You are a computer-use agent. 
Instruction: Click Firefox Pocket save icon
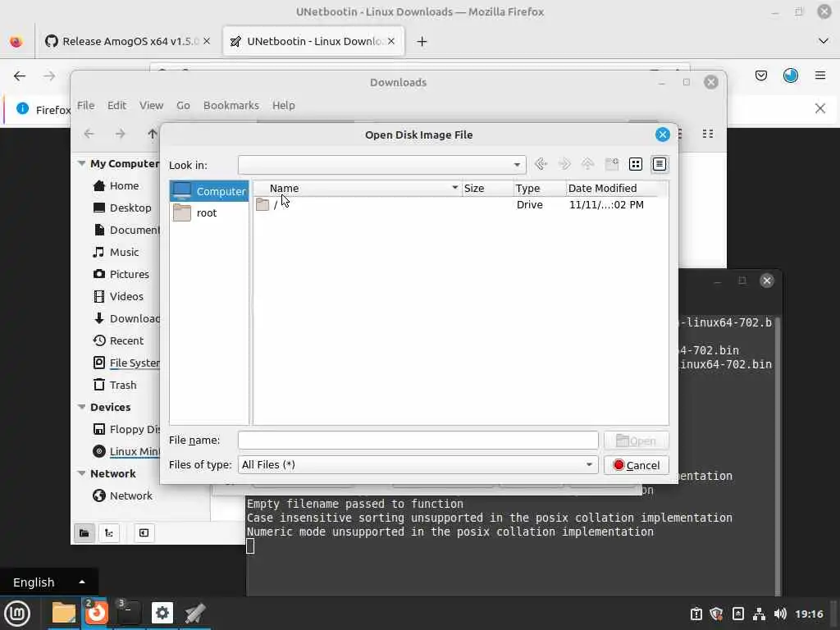761,75
